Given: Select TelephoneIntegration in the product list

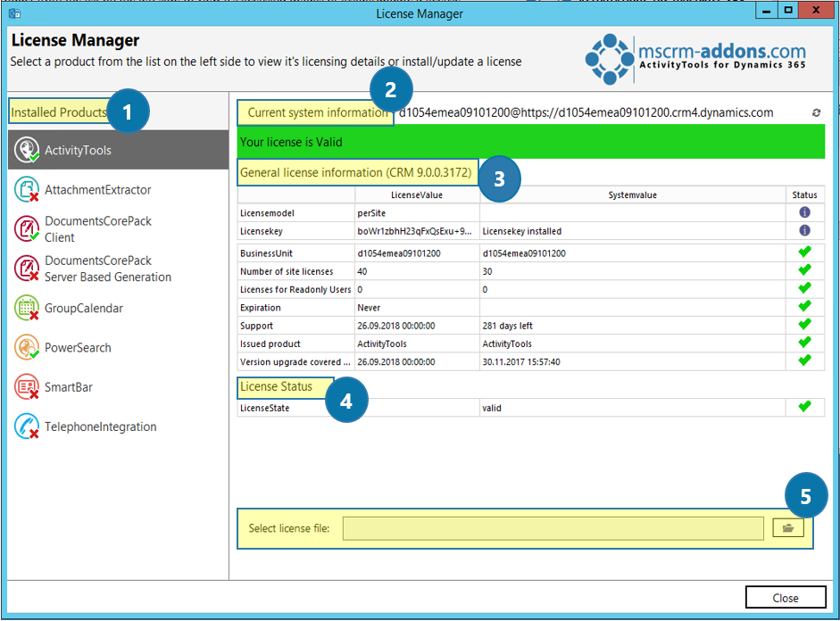Looking at the screenshot, I should pyautogui.click(x=119, y=426).
